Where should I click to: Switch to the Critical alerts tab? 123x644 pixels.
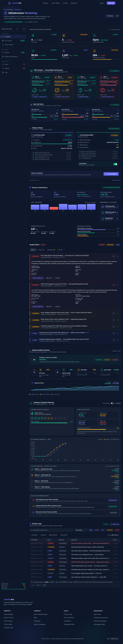point(41,250)
